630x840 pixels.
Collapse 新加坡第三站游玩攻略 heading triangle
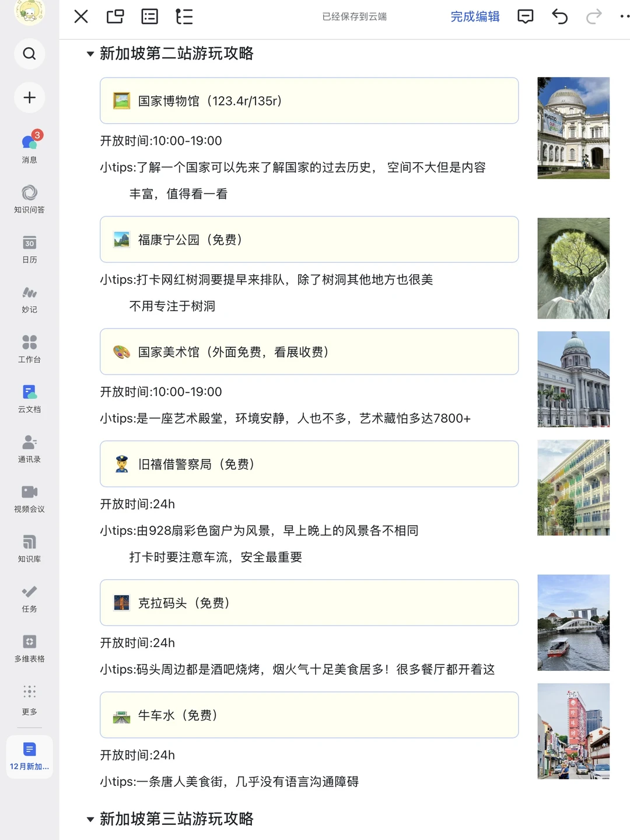90,820
